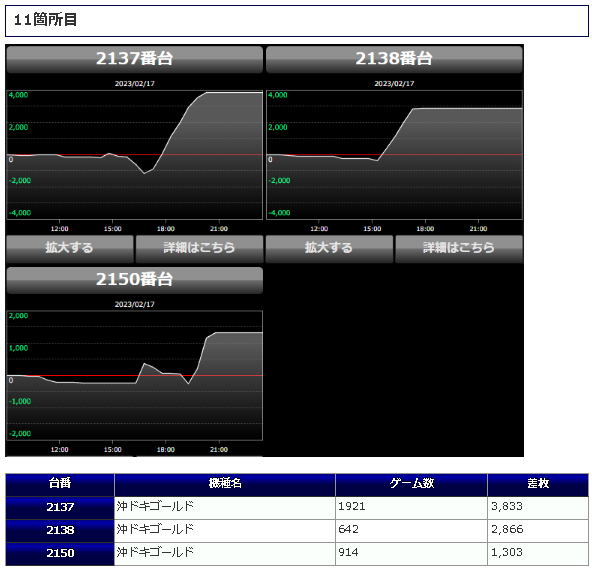Click 詳細はこちら under the 2137 graph

[x=199, y=248]
